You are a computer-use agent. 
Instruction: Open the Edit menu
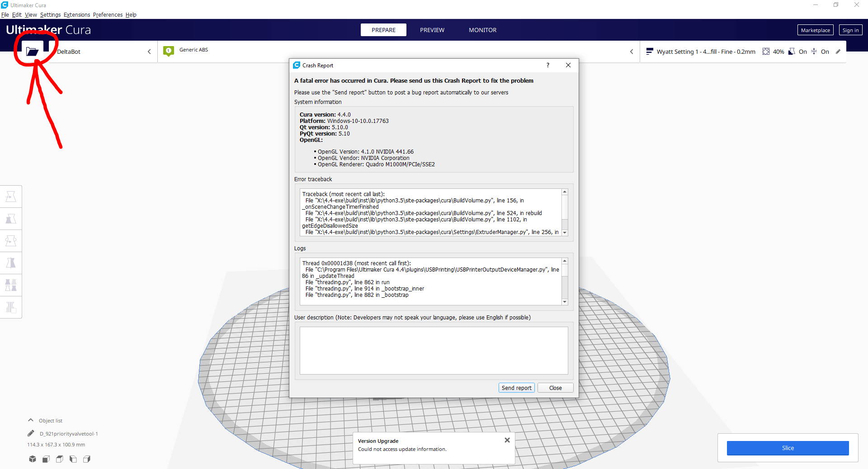coord(17,14)
